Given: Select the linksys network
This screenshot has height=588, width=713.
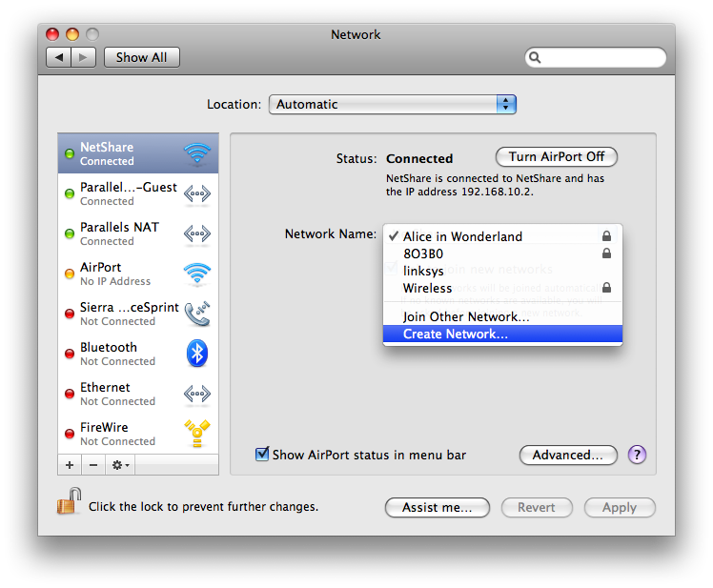Looking at the screenshot, I should click(502, 271).
